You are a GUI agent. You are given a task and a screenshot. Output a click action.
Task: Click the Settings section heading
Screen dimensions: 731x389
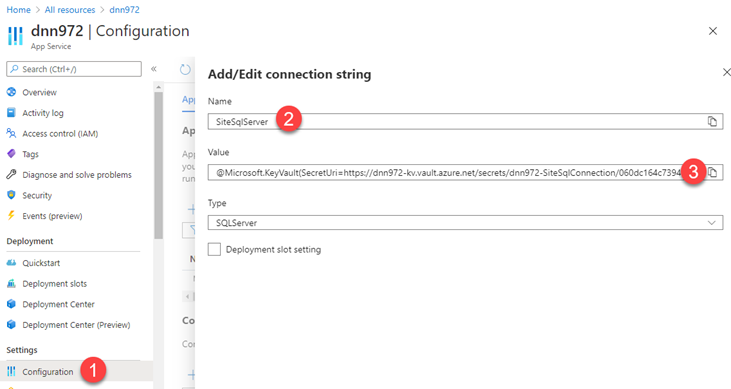pos(22,350)
